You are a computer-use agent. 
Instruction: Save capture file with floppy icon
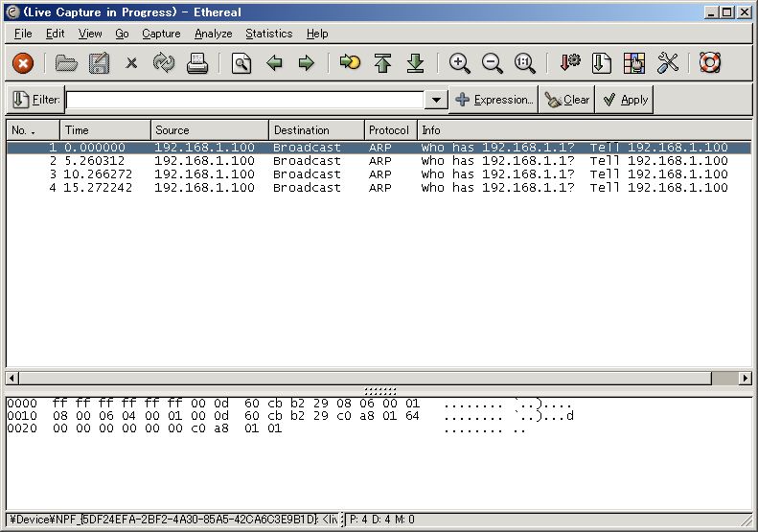click(x=99, y=63)
